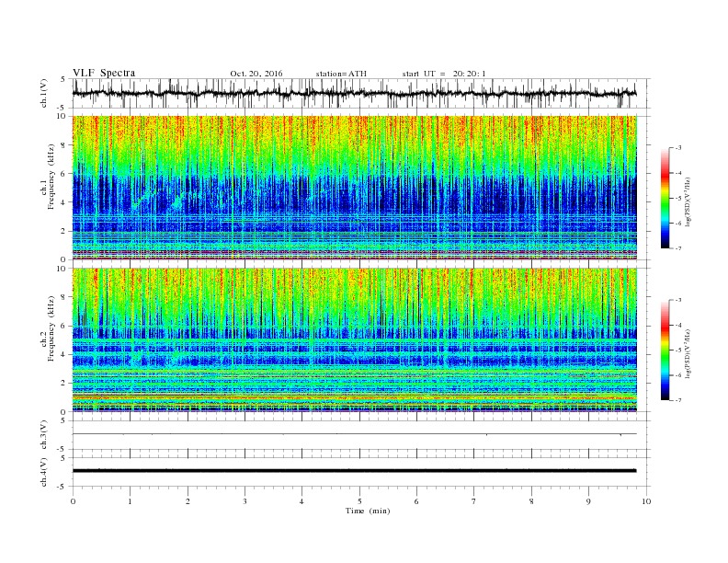
Task: Click the time axis tick label "4"
Action: (301, 501)
